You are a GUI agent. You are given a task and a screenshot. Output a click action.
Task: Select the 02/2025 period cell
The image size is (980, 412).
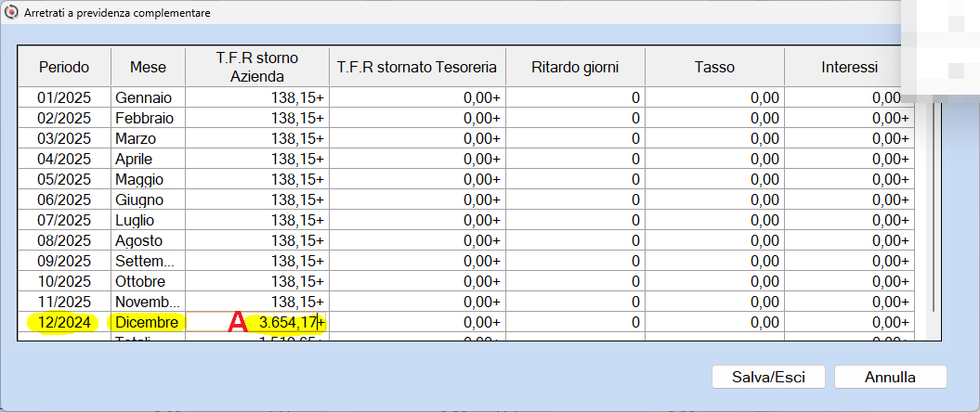coord(64,118)
